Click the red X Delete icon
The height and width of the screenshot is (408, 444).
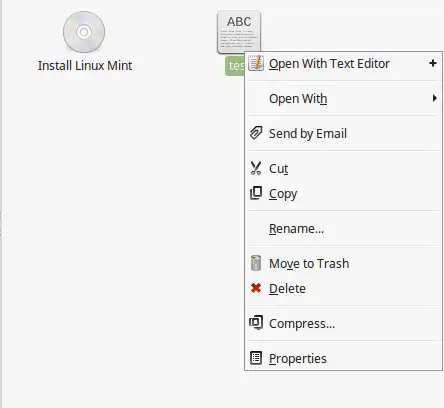(x=256, y=288)
